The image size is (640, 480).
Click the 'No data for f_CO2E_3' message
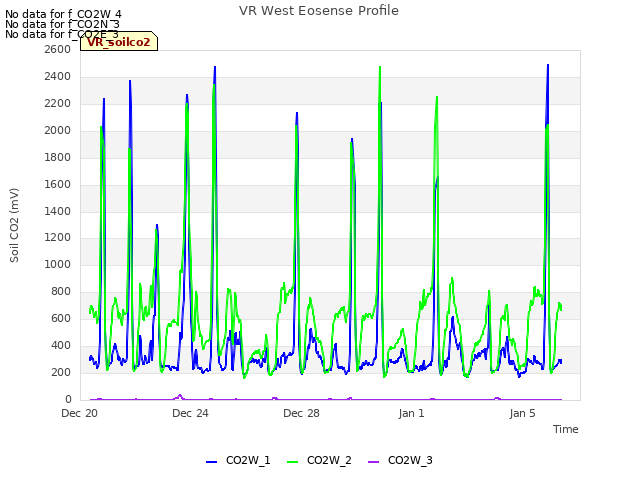[x=62, y=34]
